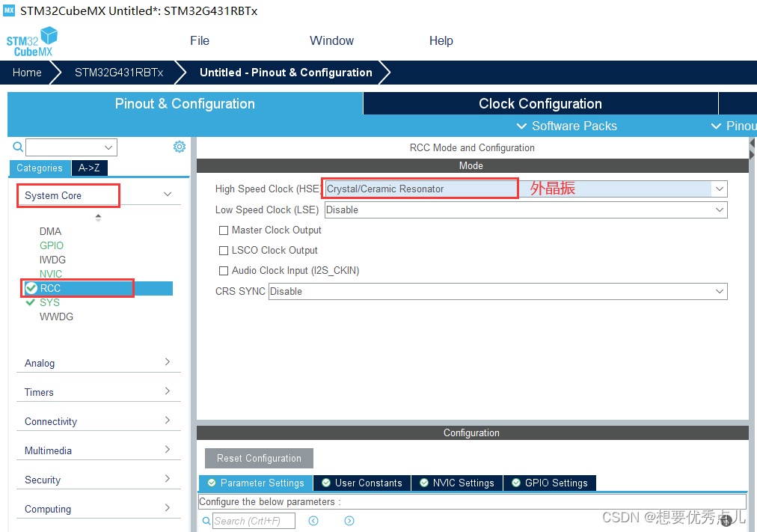This screenshot has width=757, height=532.
Task: Select GPIO in System Core list
Action: (51, 245)
